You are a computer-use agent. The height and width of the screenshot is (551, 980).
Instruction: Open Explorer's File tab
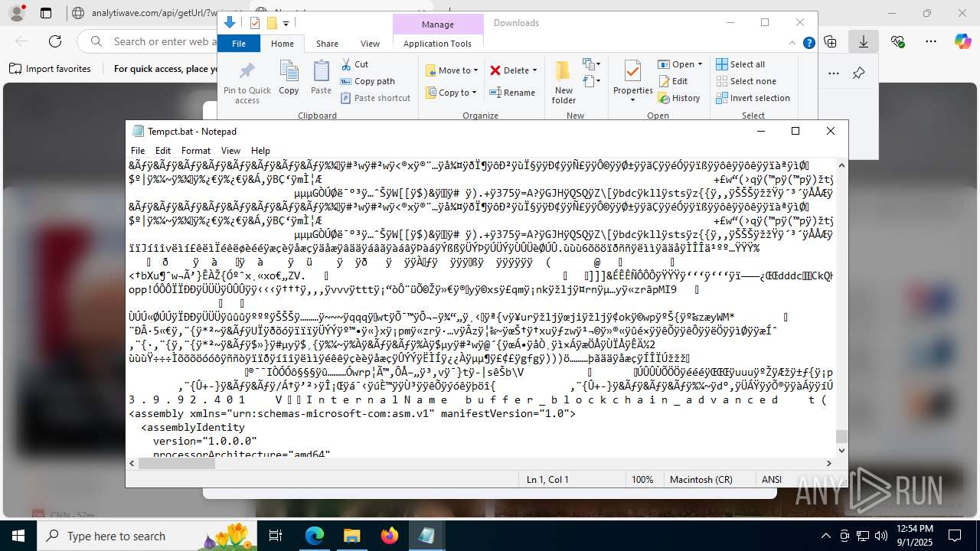point(239,44)
